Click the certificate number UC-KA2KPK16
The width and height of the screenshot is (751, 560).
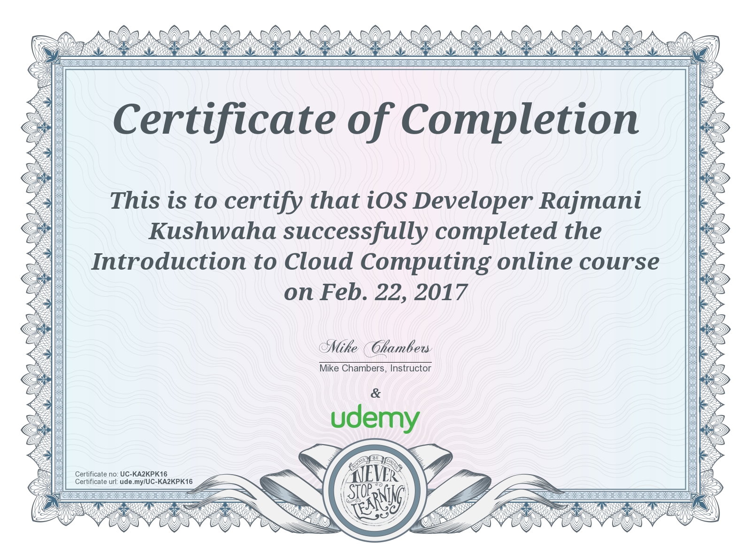click(144, 474)
